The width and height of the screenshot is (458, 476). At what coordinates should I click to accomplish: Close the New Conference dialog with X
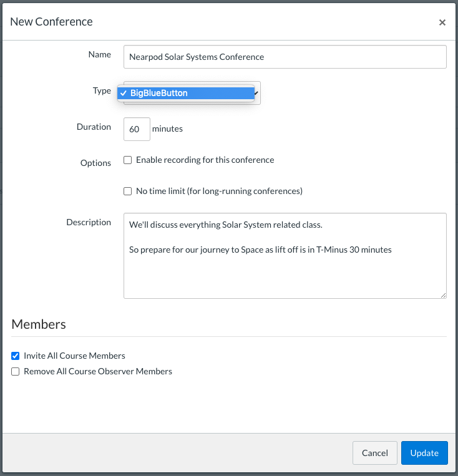[x=442, y=22]
